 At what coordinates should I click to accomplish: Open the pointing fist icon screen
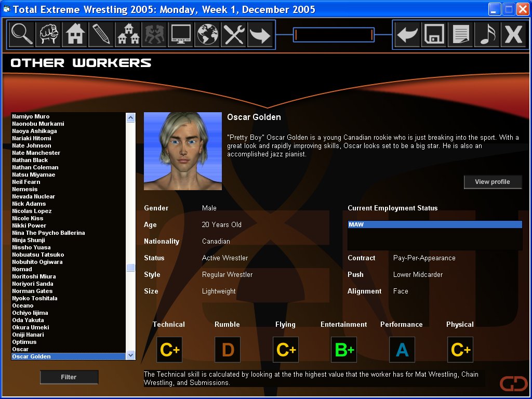point(48,34)
